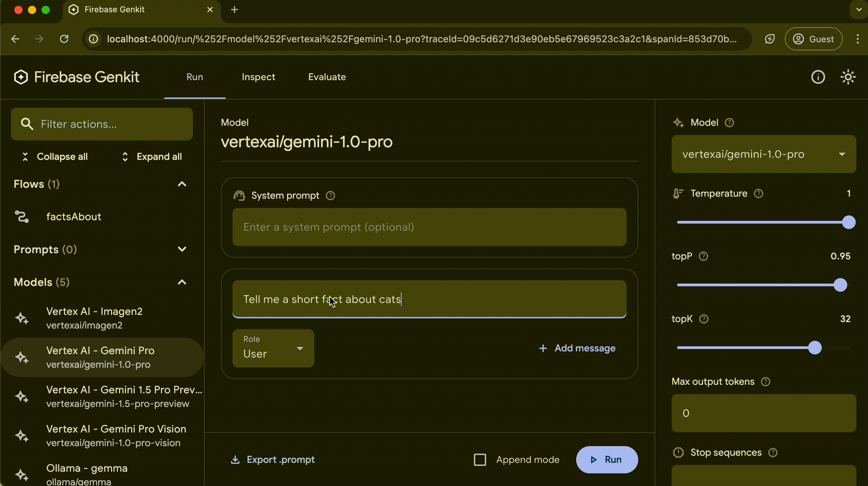Click the Inspect tab

259,76
